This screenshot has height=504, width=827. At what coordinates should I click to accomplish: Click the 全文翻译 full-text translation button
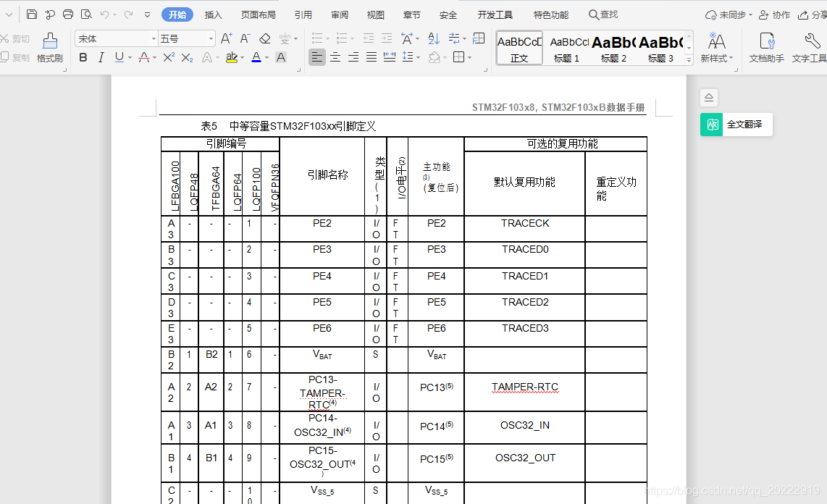tap(736, 125)
